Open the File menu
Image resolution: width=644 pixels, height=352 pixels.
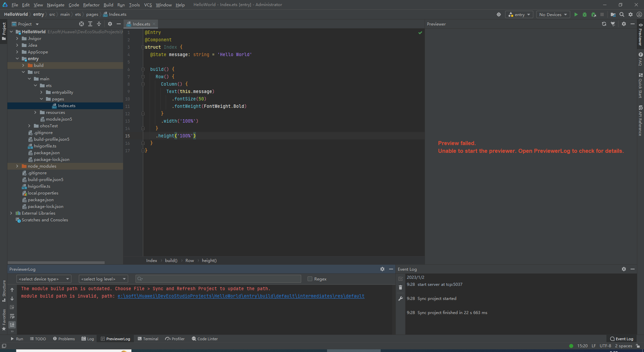15,5
